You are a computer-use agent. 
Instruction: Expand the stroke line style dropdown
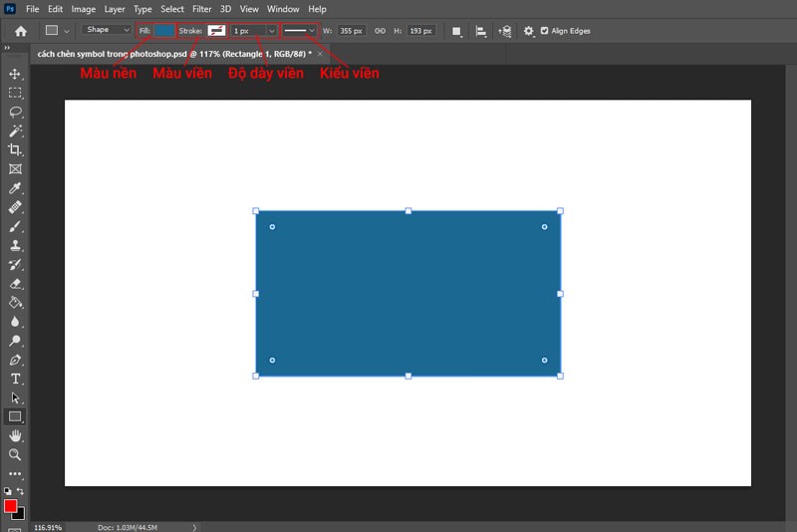(300, 31)
